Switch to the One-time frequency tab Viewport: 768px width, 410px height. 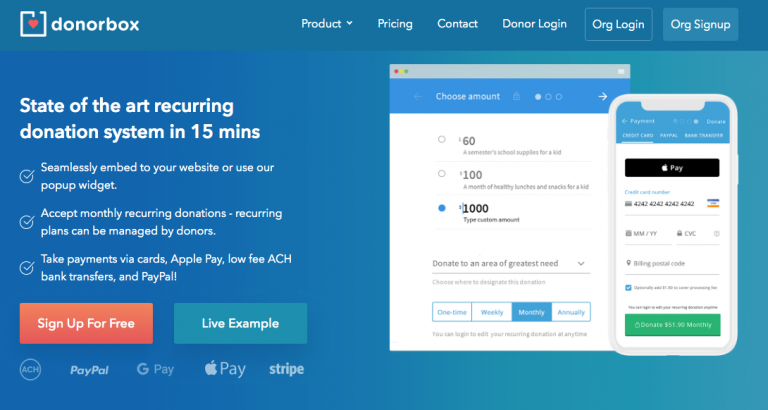452,312
